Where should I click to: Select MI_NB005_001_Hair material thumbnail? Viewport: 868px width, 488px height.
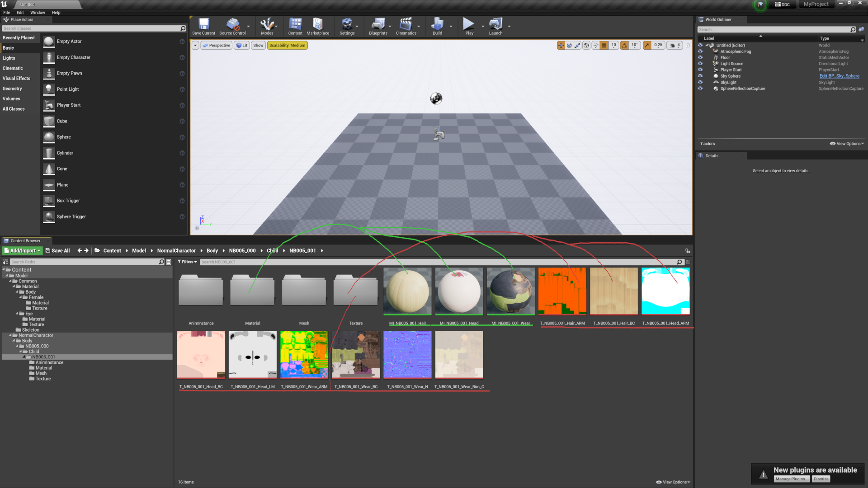click(407, 291)
